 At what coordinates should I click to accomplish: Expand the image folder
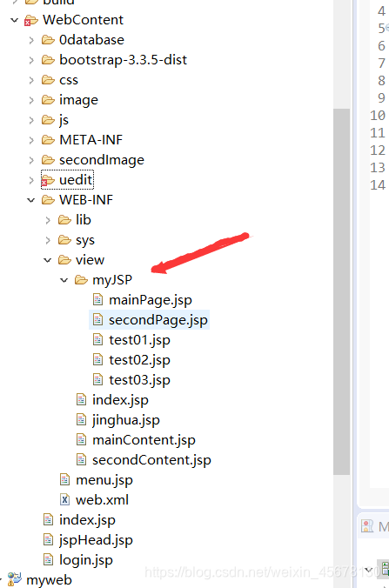click(x=31, y=100)
